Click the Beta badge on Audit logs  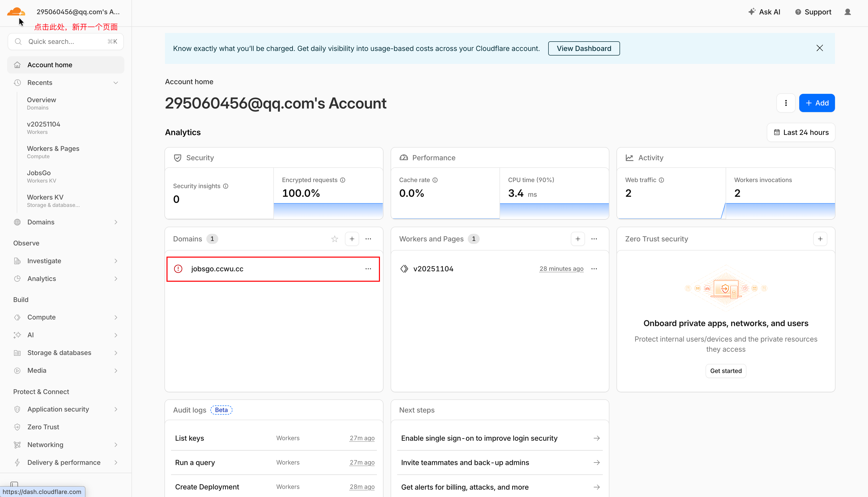[221, 410]
